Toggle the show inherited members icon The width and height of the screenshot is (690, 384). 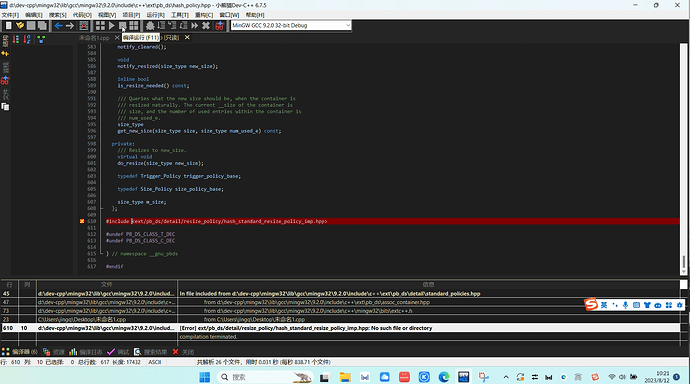pos(41,40)
